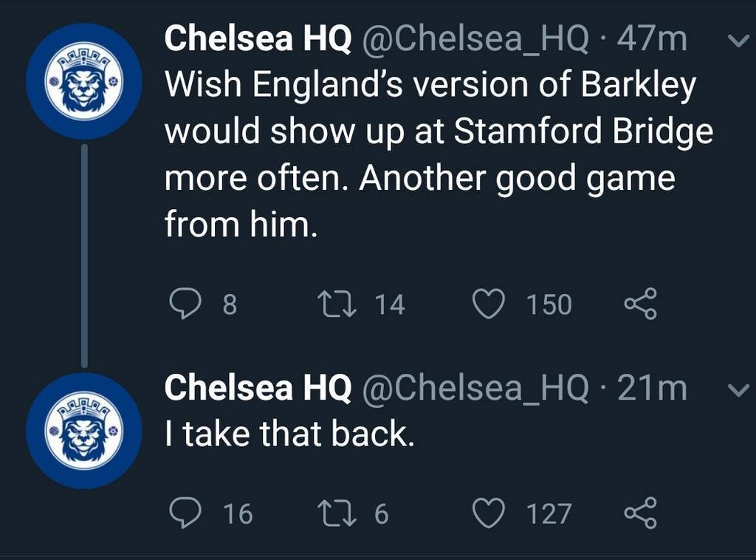756x560 pixels.
Task: Open options chevron on the 47m tweet
Action: pos(738,42)
